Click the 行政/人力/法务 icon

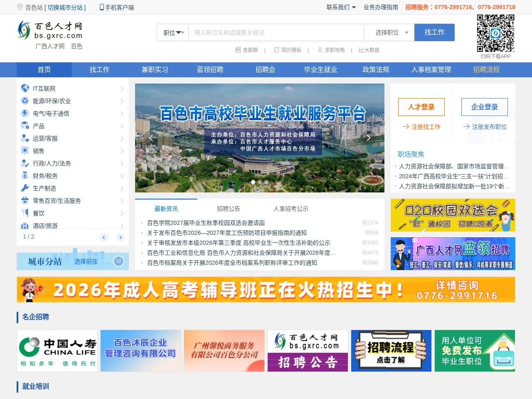(25, 163)
